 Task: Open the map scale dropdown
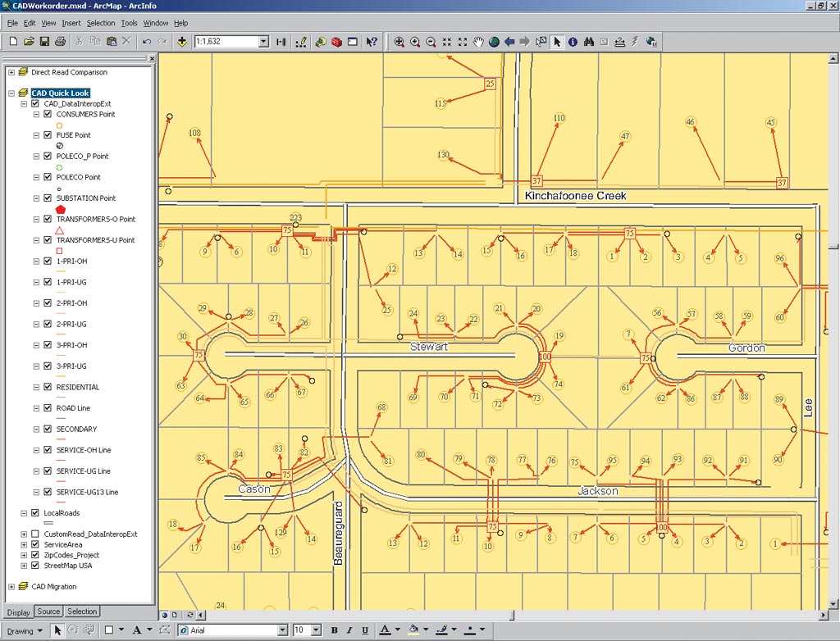point(263,42)
